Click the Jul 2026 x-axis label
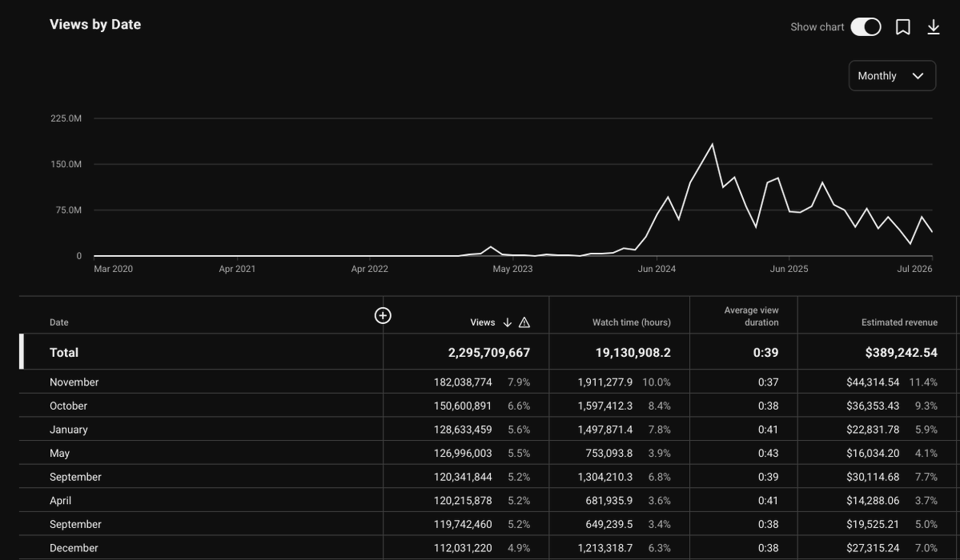Image resolution: width=960 pixels, height=560 pixels. tap(914, 269)
